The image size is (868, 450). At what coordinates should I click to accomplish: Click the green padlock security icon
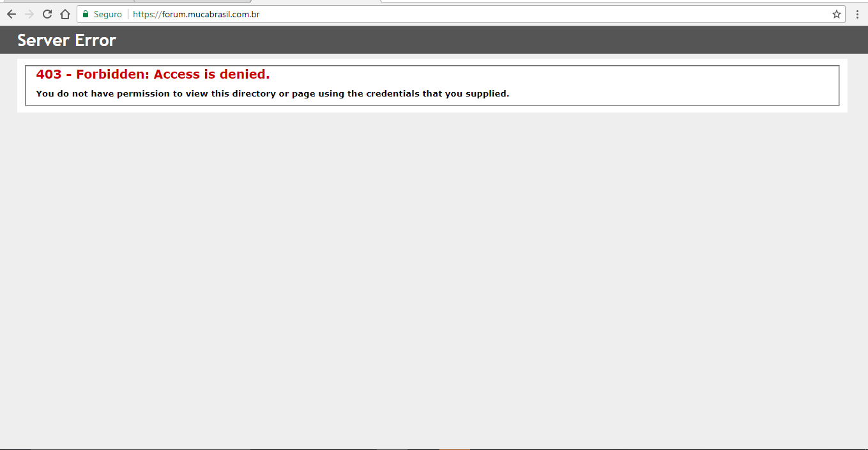tap(86, 14)
